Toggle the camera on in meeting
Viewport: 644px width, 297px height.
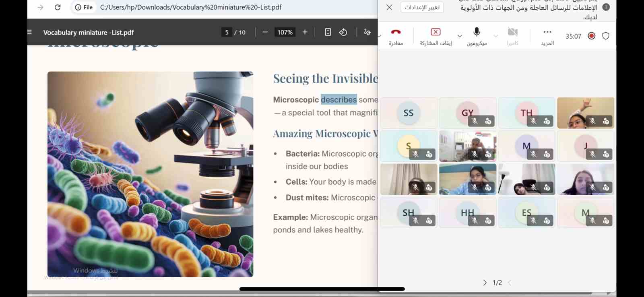click(x=512, y=32)
